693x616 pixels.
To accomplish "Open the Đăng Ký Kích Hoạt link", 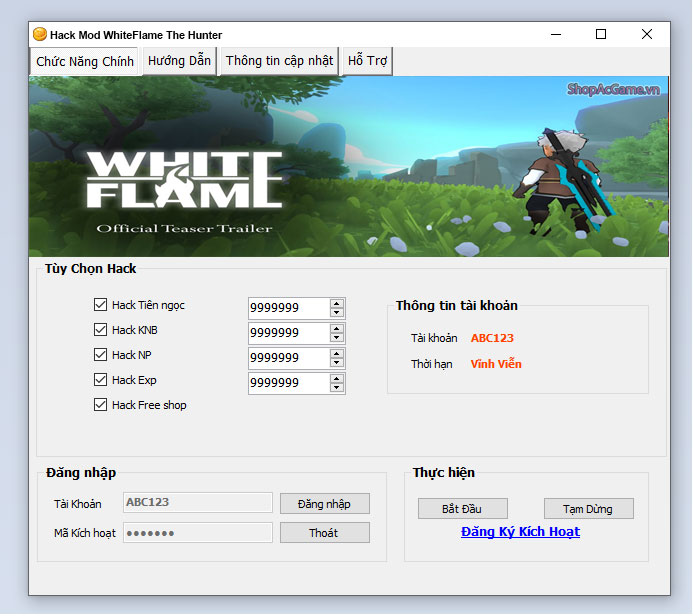I will (x=520, y=532).
